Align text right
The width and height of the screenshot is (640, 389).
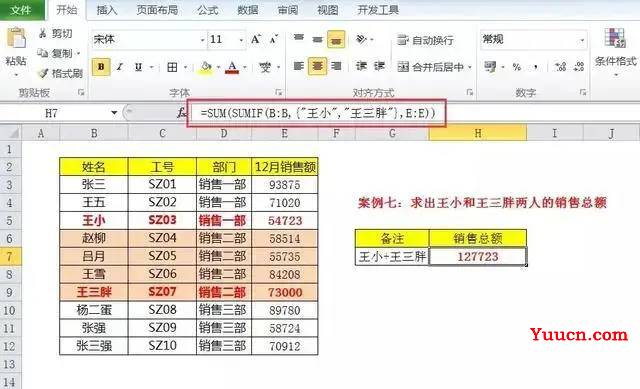336,66
